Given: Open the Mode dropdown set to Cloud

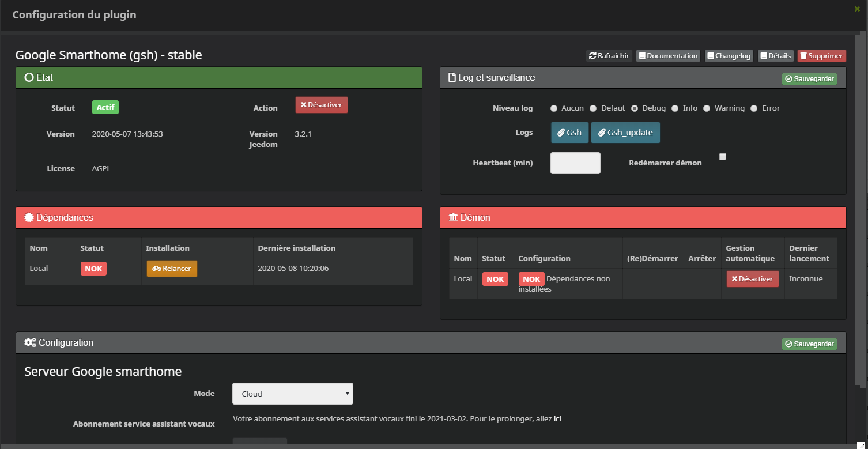Looking at the screenshot, I should pyautogui.click(x=293, y=394).
